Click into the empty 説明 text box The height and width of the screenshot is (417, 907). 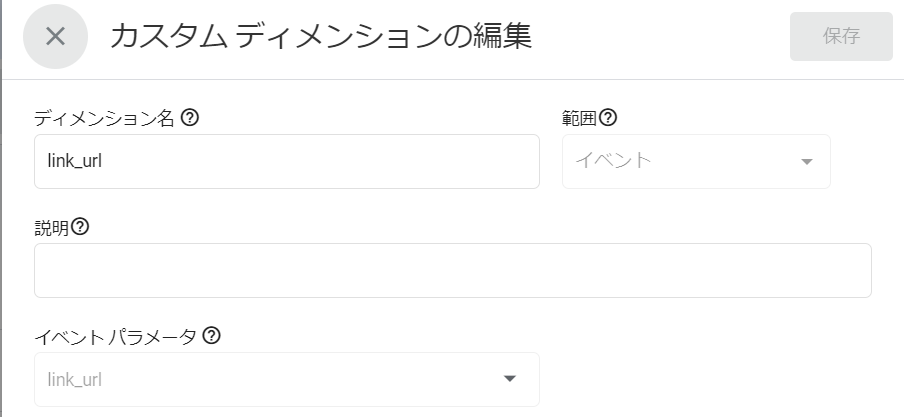coord(452,270)
